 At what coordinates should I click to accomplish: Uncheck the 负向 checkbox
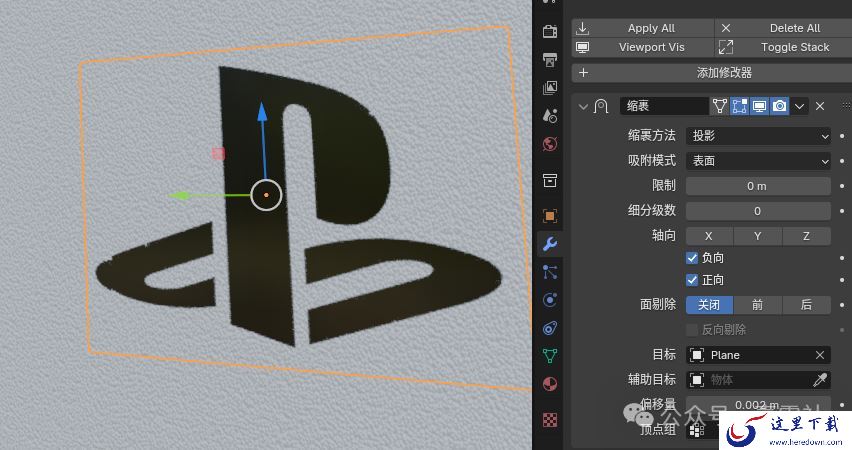pyautogui.click(x=692, y=258)
